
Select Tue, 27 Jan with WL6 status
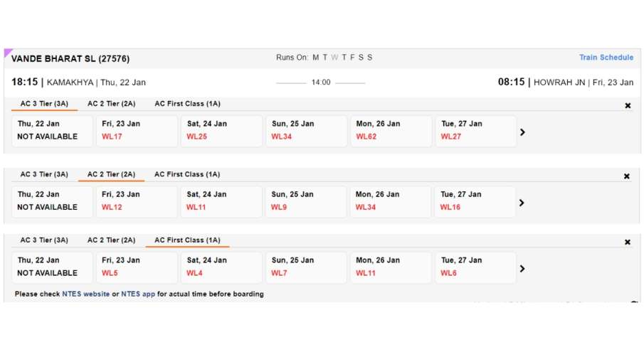pos(475,267)
